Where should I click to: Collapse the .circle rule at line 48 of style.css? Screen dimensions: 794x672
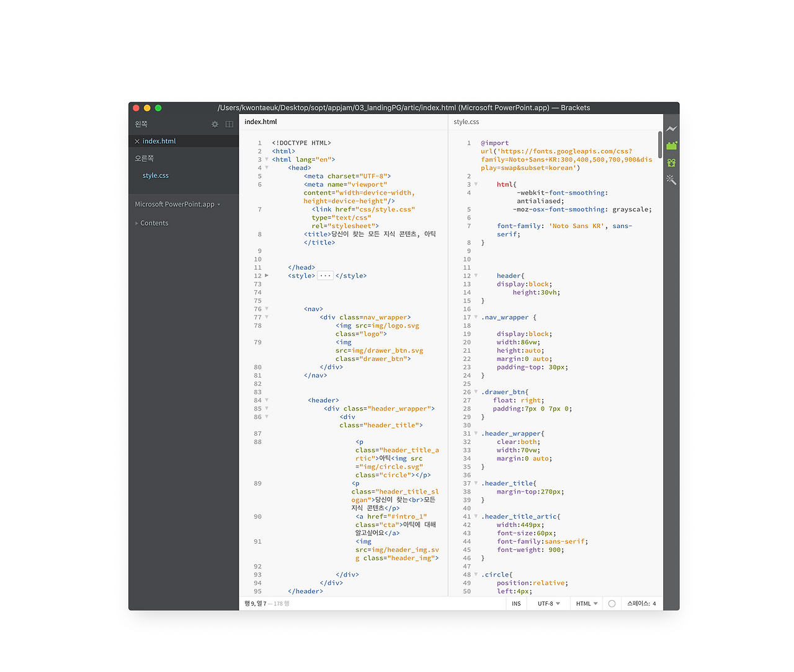(x=476, y=575)
